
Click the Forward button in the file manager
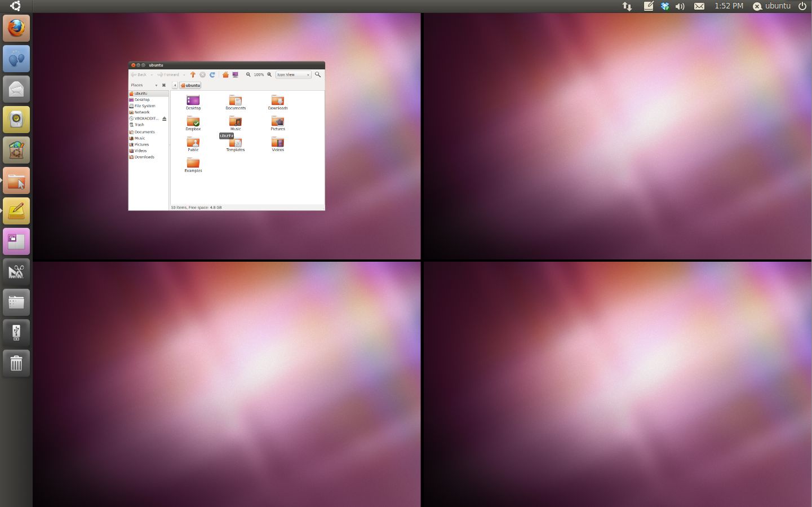(168, 74)
